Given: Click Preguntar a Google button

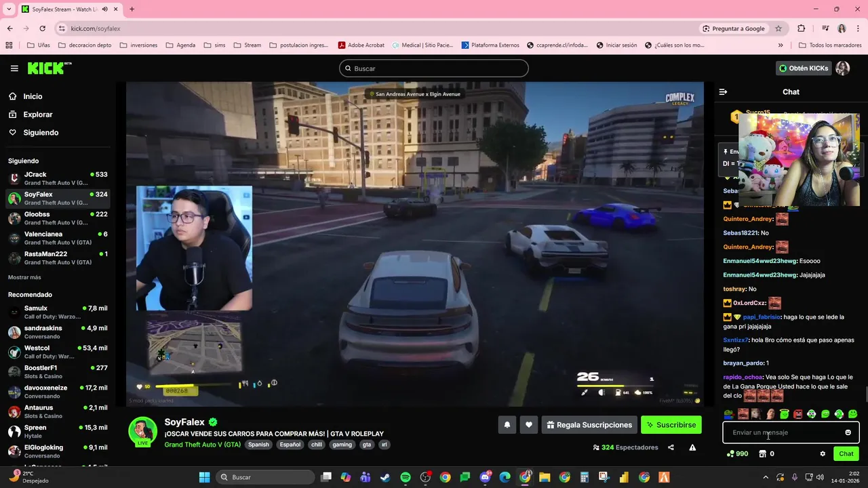Looking at the screenshot, I should tap(734, 28).
